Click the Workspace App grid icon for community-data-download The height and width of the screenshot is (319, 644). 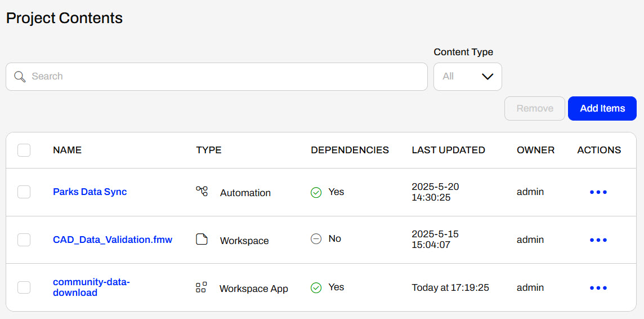tap(202, 287)
